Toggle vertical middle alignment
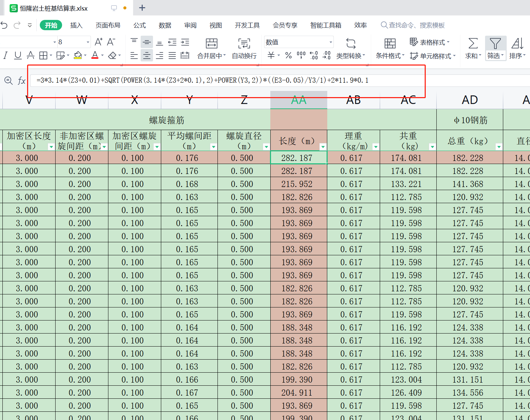 point(147,42)
